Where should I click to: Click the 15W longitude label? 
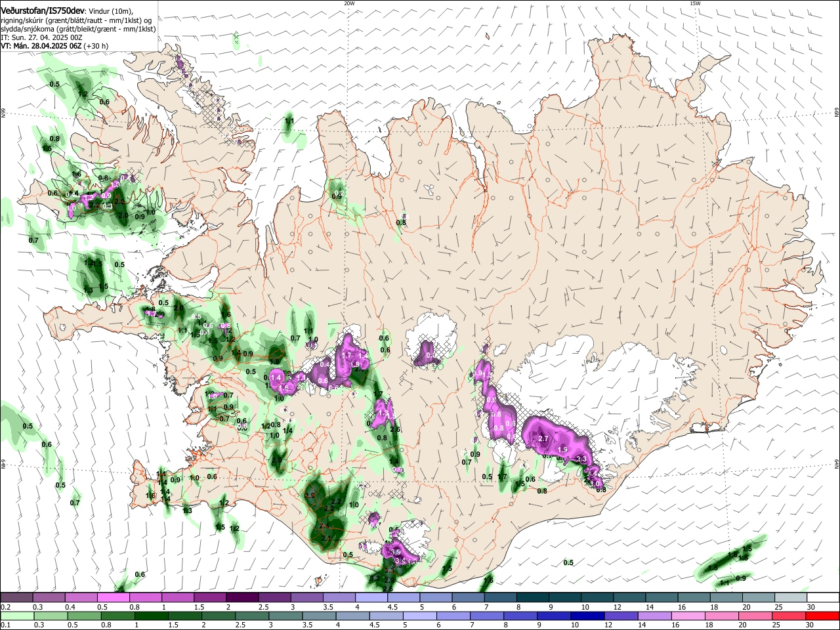pyautogui.click(x=695, y=3)
